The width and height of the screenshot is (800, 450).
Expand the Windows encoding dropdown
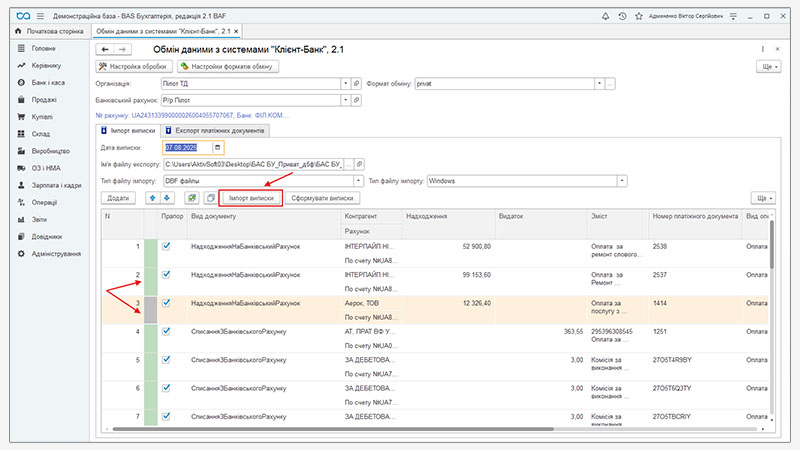click(x=622, y=180)
